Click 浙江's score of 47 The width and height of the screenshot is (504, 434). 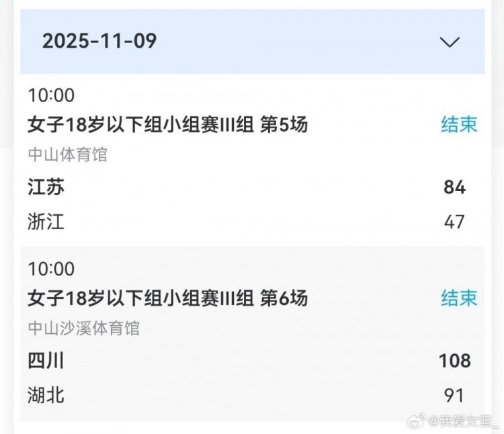(x=454, y=222)
